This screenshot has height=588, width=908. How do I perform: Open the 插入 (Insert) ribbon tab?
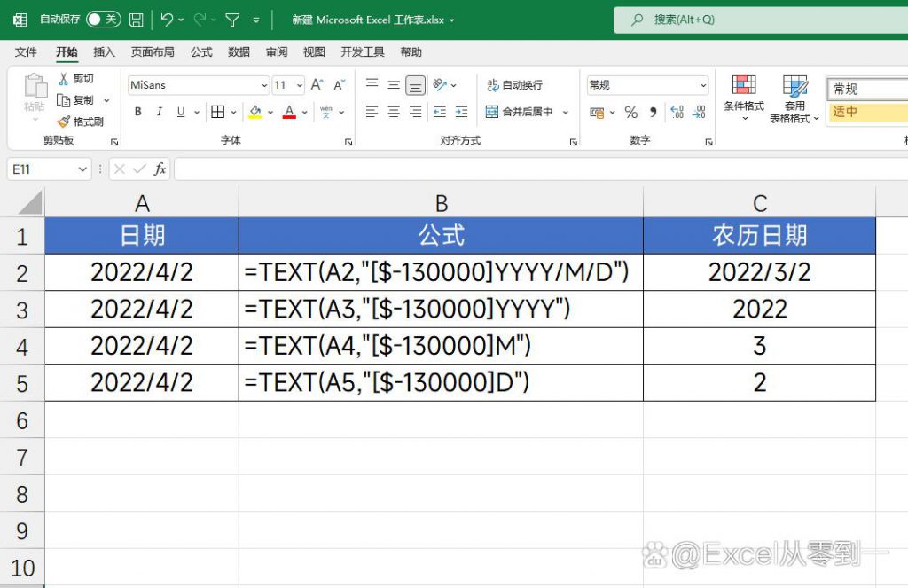pos(104,52)
